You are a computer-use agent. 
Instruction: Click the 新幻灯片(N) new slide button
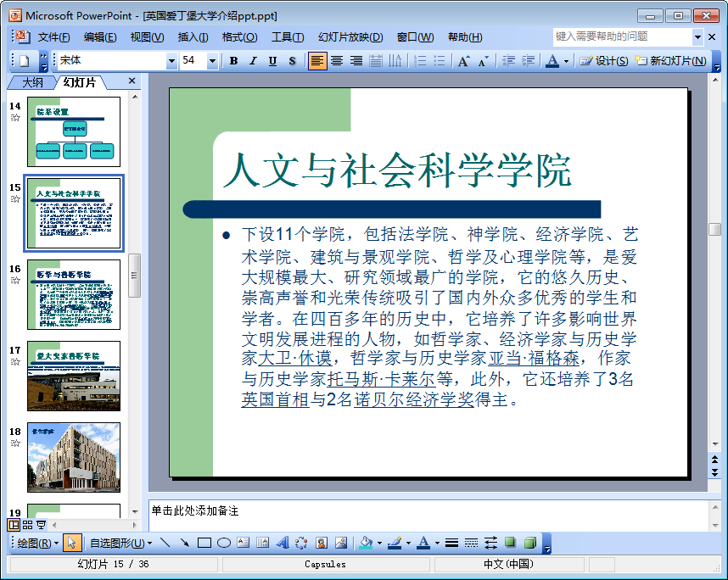point(670,61)
